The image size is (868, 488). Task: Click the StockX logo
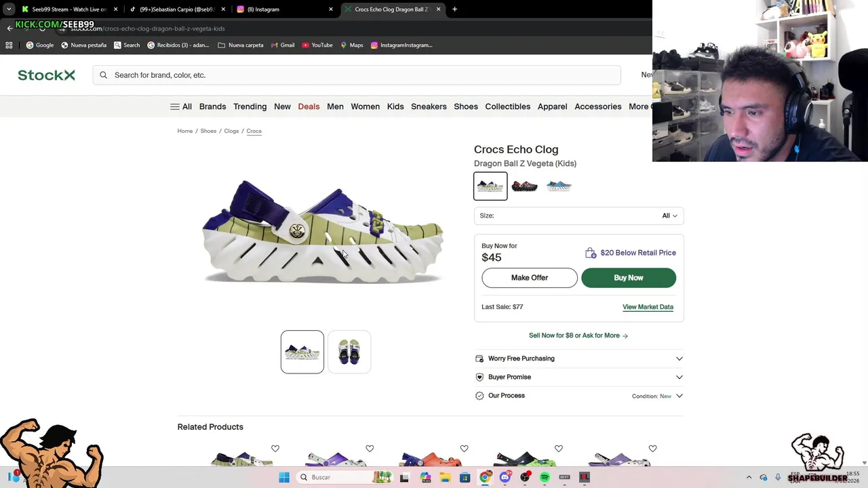pos(46,75)
